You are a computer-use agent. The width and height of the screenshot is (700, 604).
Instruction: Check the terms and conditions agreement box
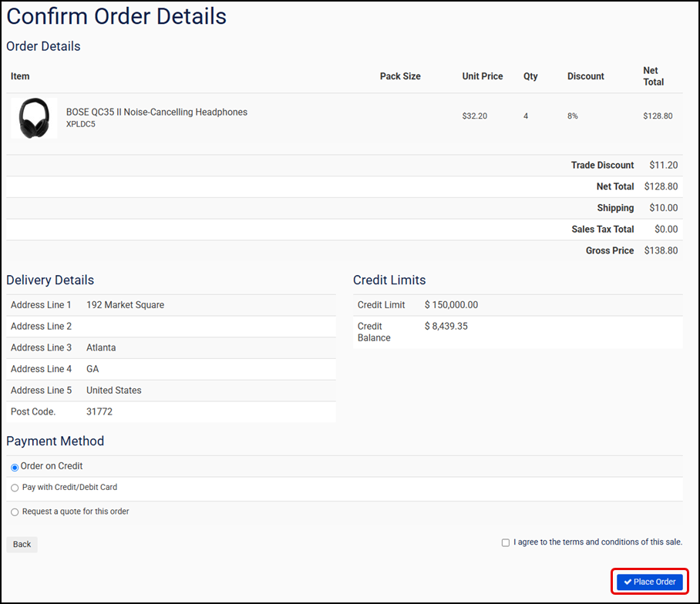(505, 542)
